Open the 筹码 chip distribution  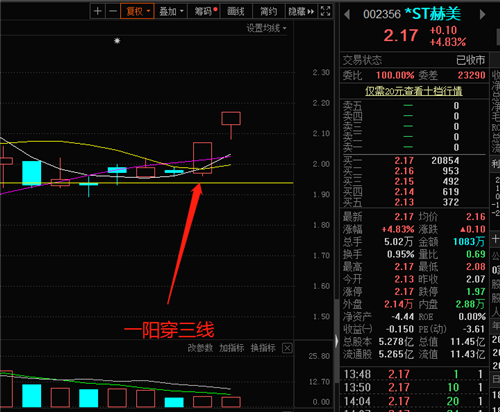pos(204,11)
